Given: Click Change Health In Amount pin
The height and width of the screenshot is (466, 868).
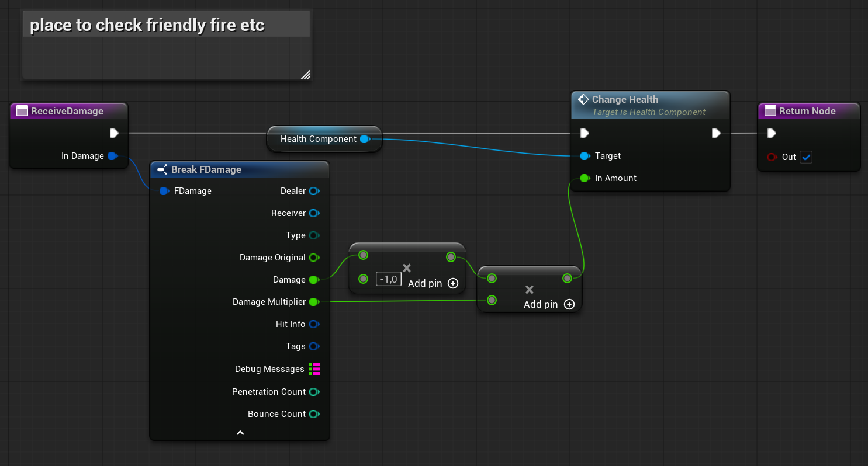Looking at the screenshot, I should click(585, 178).
